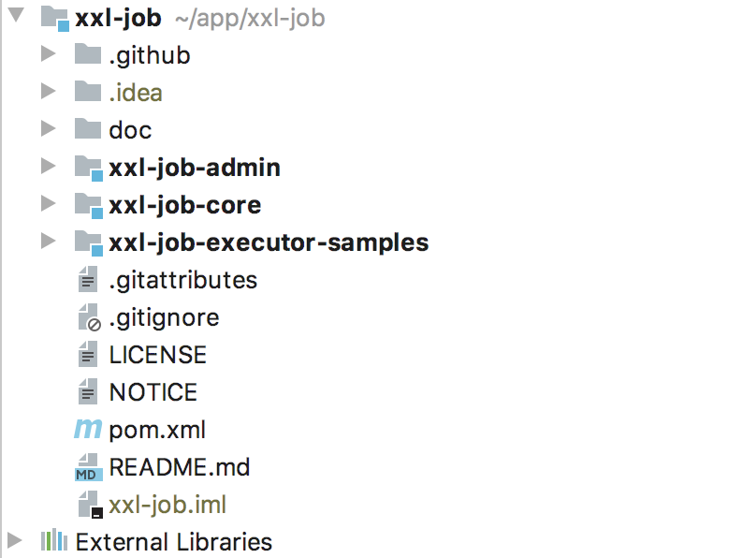
Task: Collapse the xxl-job root project node
Action: 16,15
